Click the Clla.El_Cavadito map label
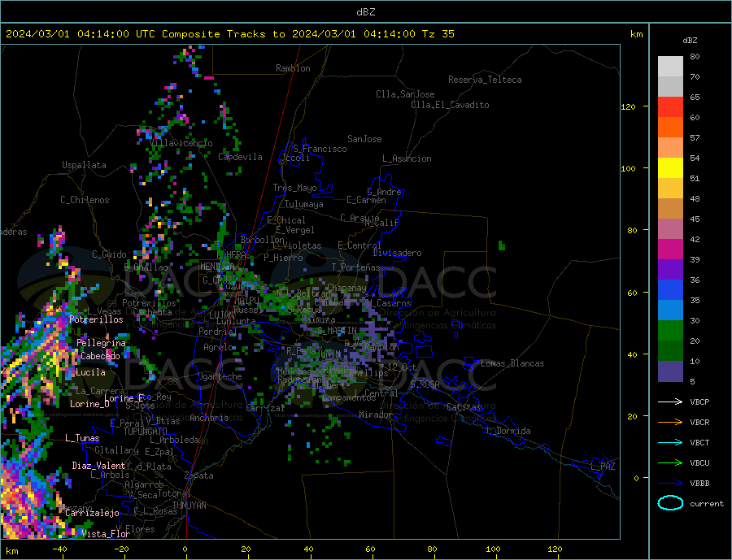Screen dimensions: 732x560 coord(450,105)
